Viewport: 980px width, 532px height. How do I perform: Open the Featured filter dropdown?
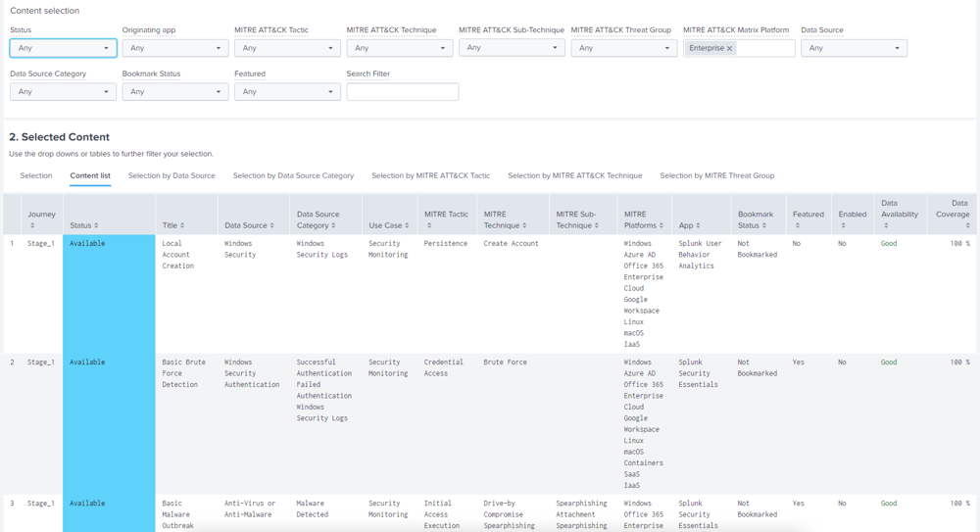coord(287,92)
